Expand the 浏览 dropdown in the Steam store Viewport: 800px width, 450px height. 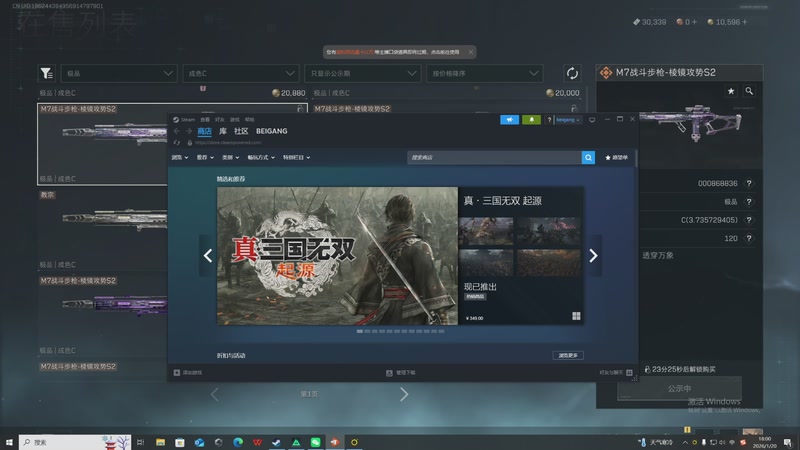click(x=180, y=158)
